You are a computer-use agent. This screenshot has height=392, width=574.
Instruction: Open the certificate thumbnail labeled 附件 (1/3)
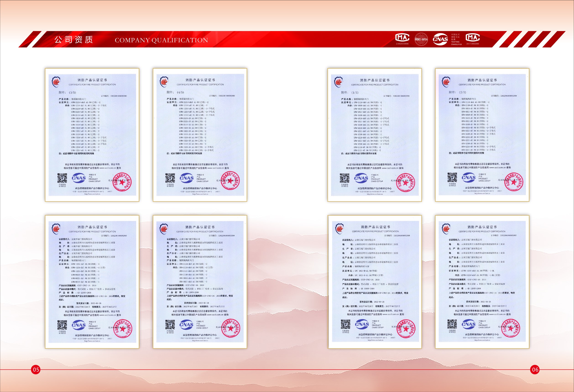374,135
